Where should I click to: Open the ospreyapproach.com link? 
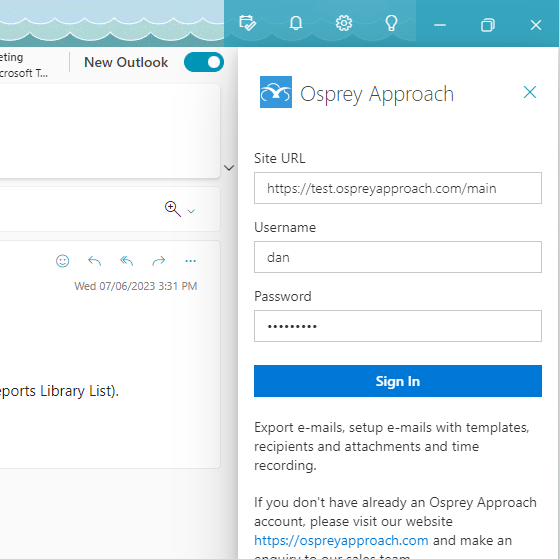pos(341,540)
